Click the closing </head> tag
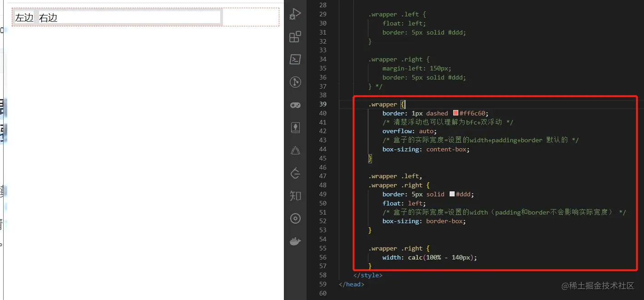 point(352,284)
